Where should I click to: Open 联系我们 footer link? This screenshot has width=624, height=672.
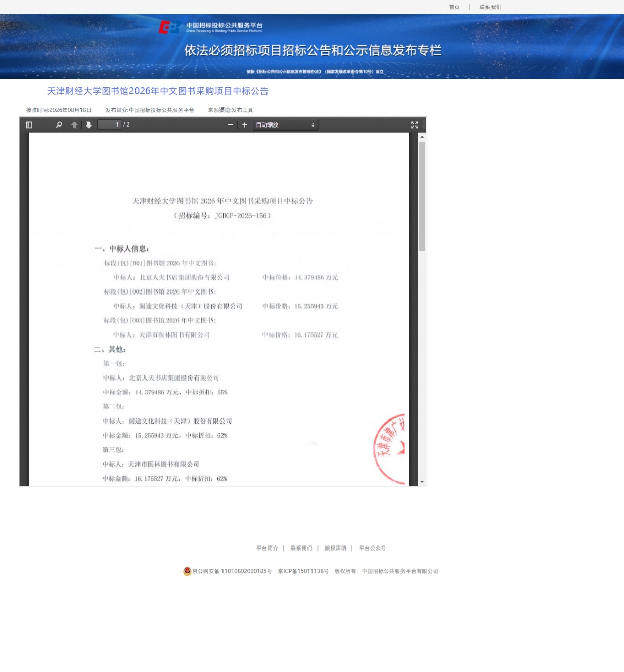301,548
